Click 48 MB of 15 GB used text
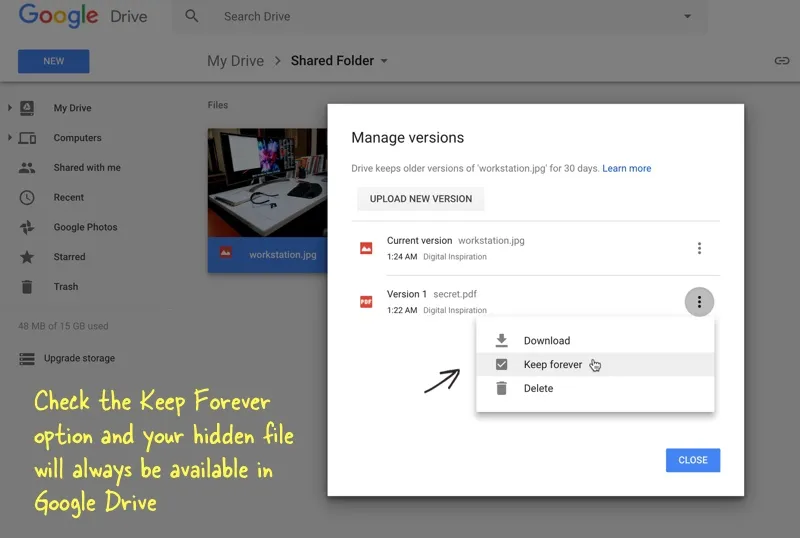 63,326
